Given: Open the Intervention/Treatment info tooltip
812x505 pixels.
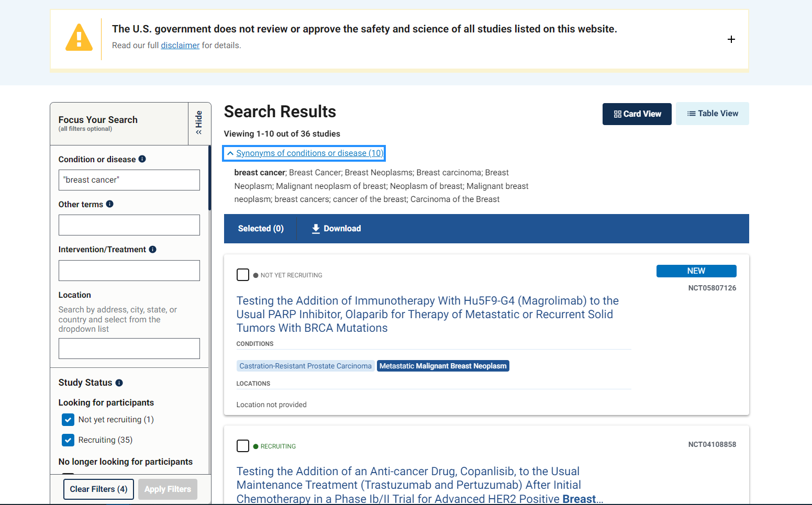Looking at the screenshot, I should tap(152, 249).
